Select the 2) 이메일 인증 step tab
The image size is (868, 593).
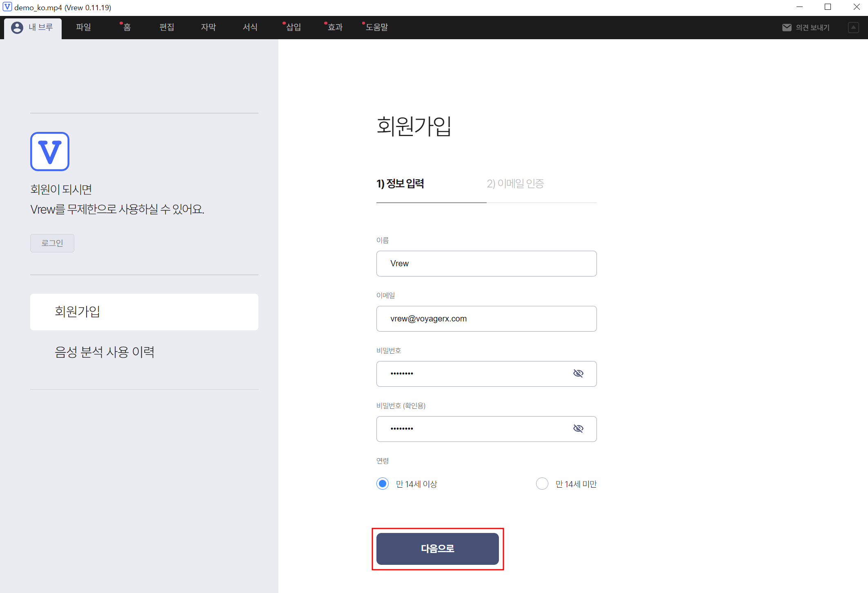click(515, 184)
